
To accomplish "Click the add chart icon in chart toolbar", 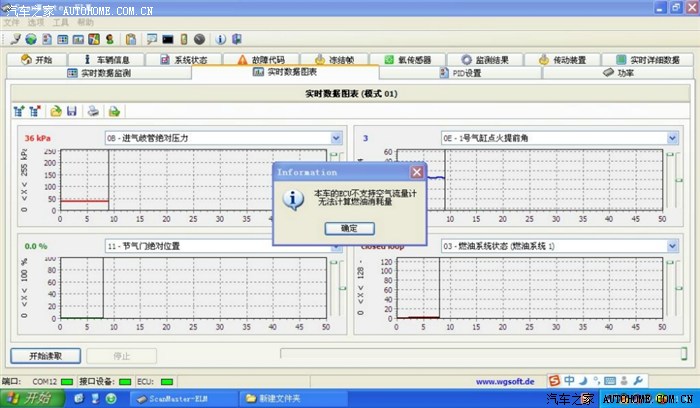I will [19, 111].
